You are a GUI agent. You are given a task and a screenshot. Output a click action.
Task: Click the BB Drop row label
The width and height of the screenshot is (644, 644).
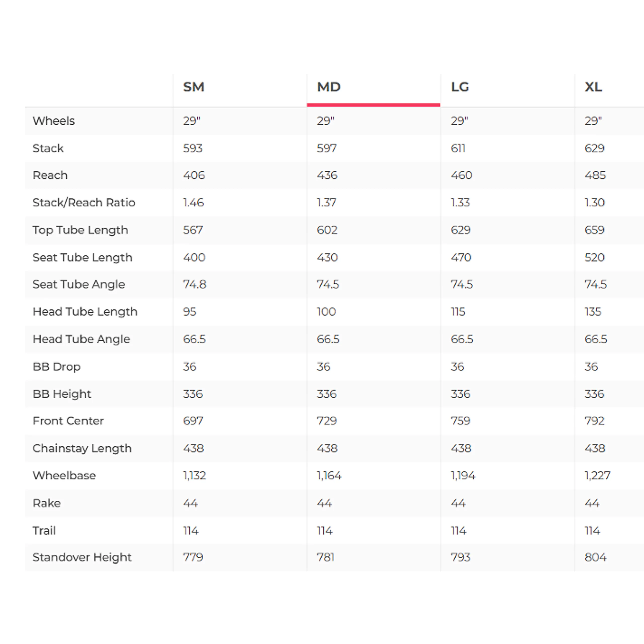(x=57, y=367)
